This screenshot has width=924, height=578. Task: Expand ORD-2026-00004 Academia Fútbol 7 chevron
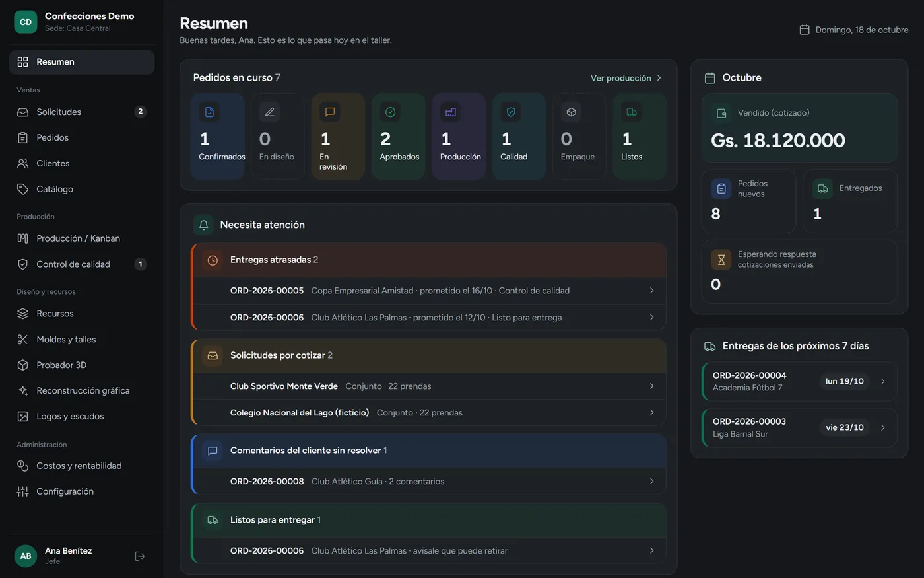(882, 381)
